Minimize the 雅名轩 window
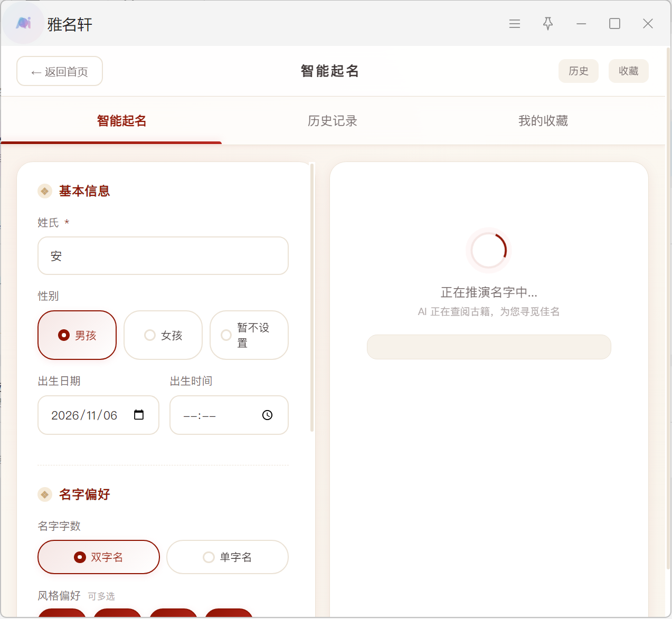 tap(581, 24)
